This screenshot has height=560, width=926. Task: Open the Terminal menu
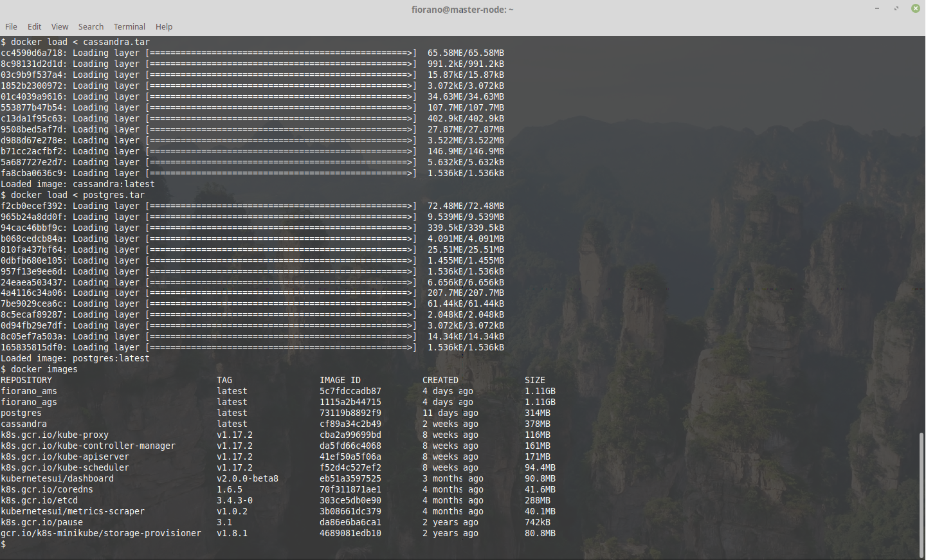point(129,26)
